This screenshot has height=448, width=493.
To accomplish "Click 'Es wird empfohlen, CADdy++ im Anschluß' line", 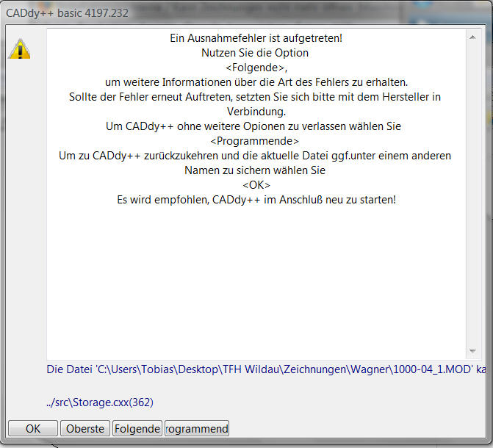I will (256, 200).
